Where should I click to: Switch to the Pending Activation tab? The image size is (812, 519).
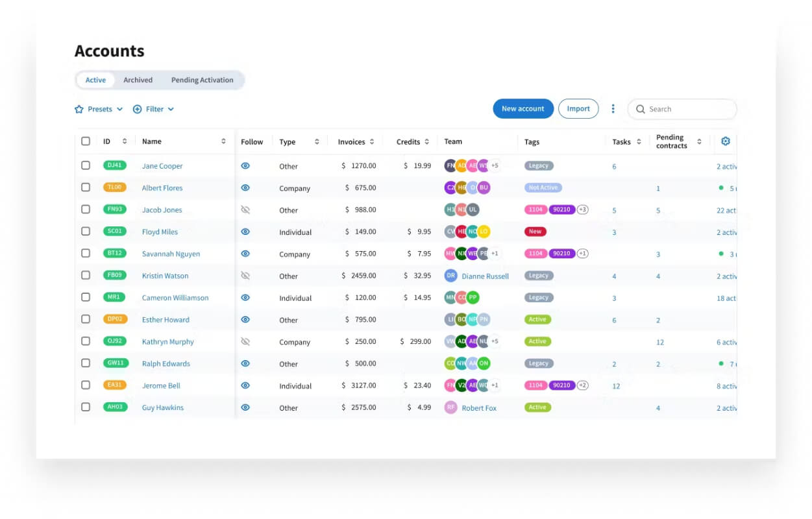203,80
